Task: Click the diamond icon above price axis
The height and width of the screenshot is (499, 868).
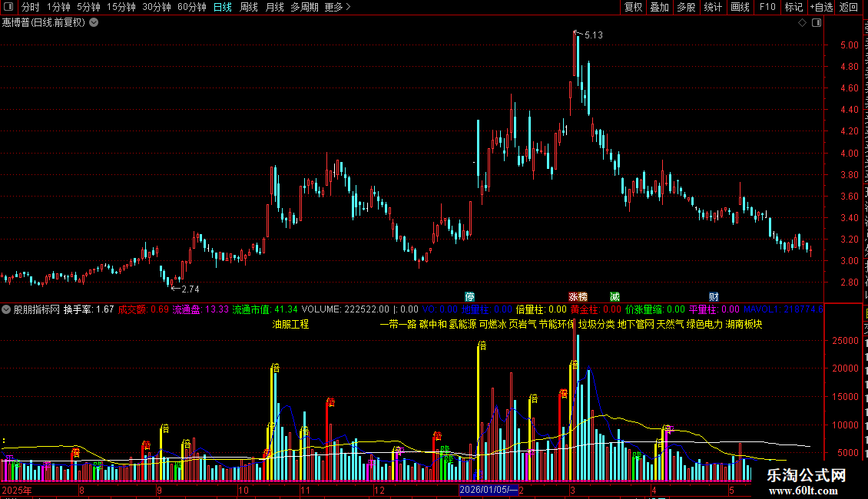Action: 802,23
